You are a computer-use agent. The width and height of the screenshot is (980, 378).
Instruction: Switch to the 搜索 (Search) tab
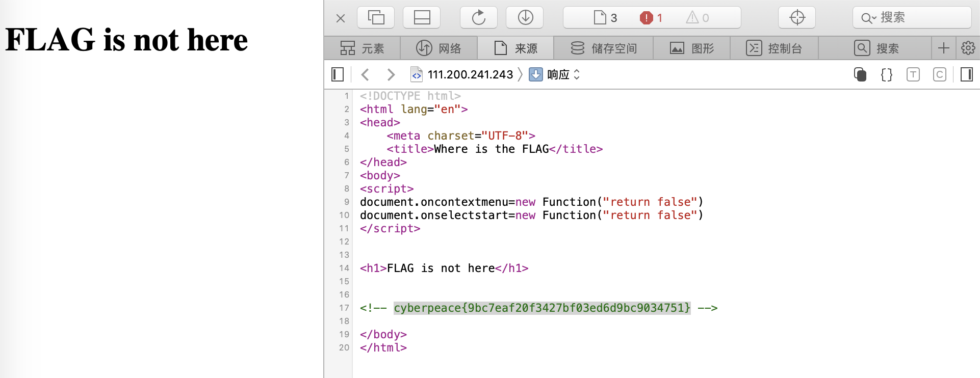point(875,48)
